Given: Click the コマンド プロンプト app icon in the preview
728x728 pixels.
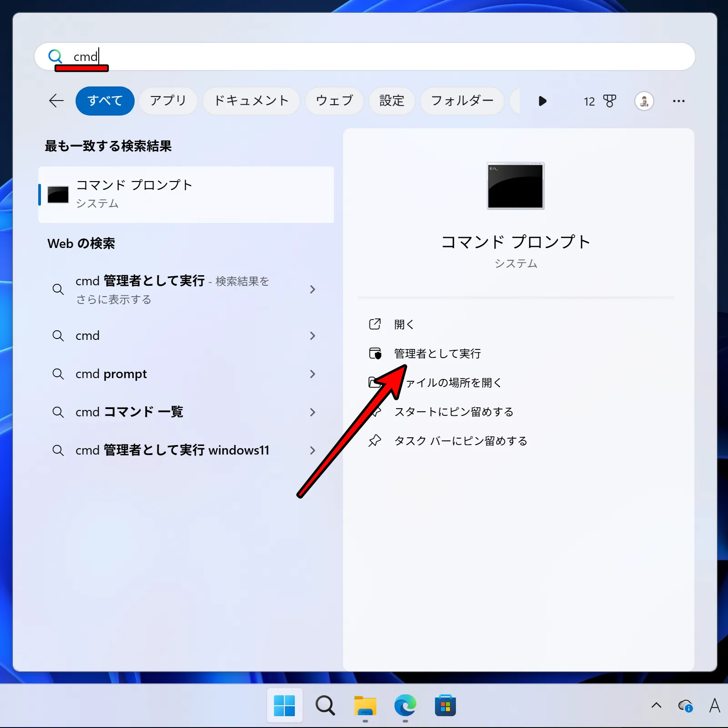Looking at the screenshot, I should 515,186.
